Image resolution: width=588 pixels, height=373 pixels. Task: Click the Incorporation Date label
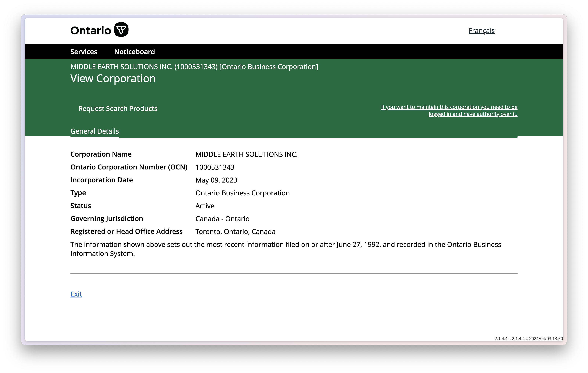[102, 180]
